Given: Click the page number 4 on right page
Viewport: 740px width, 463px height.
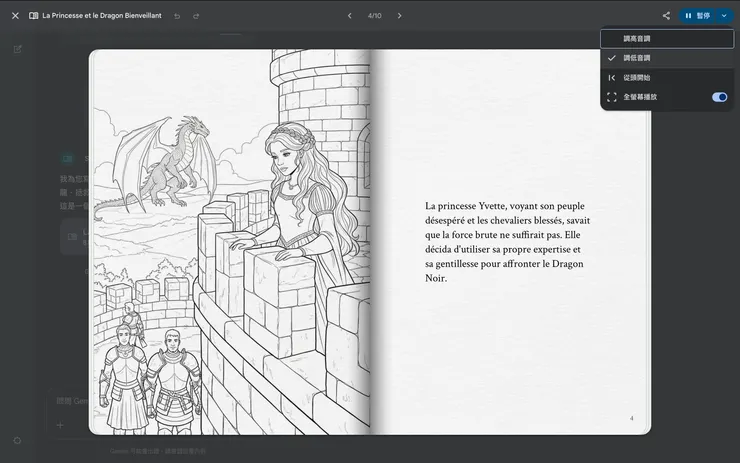Looking at the screenshot, I should coord(631,418).
